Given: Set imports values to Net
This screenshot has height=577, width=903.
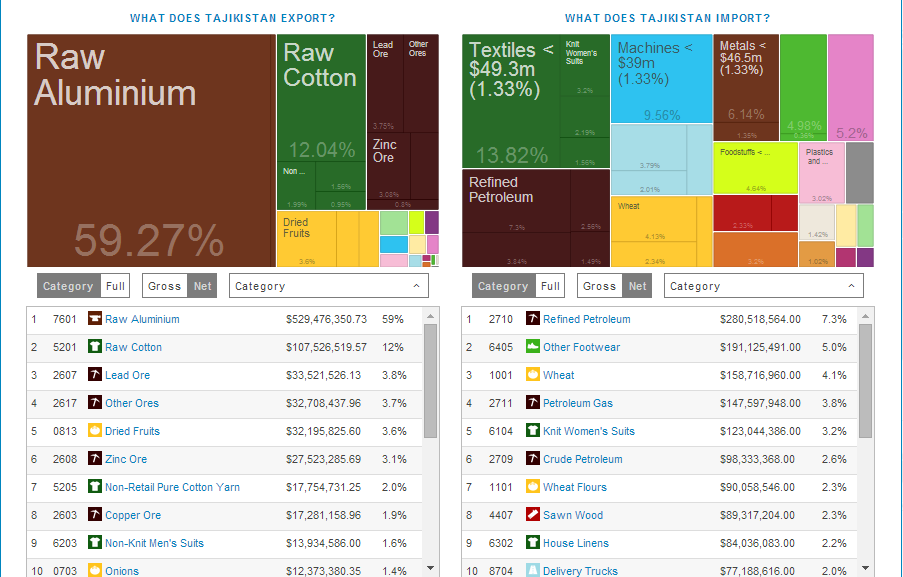Looking at the screenshot, I should [x=637, y=287].
